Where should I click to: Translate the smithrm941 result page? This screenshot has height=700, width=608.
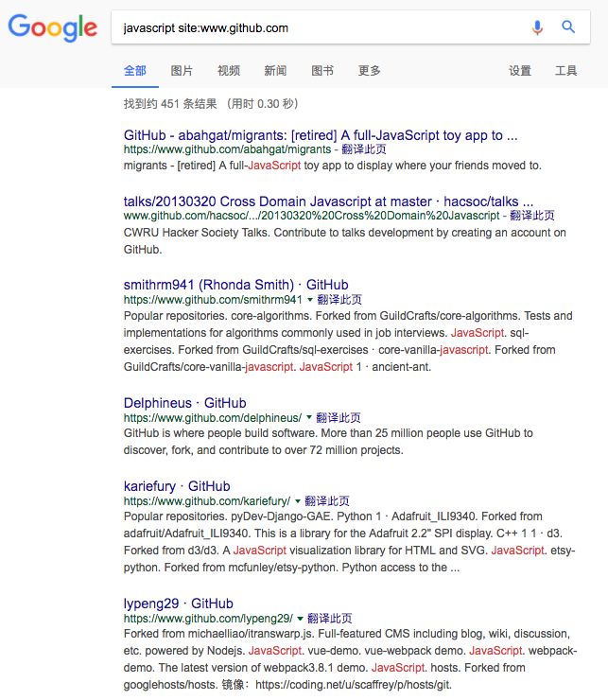339,300
